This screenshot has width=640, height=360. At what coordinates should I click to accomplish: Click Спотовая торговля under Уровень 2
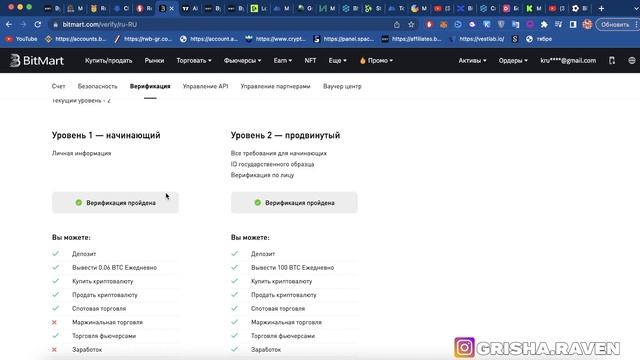[278, 309]
